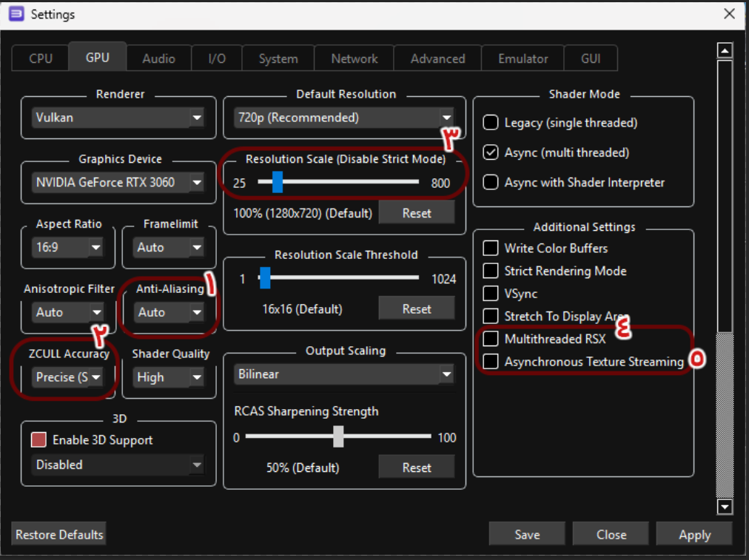Open the System tab

[278, 58]
